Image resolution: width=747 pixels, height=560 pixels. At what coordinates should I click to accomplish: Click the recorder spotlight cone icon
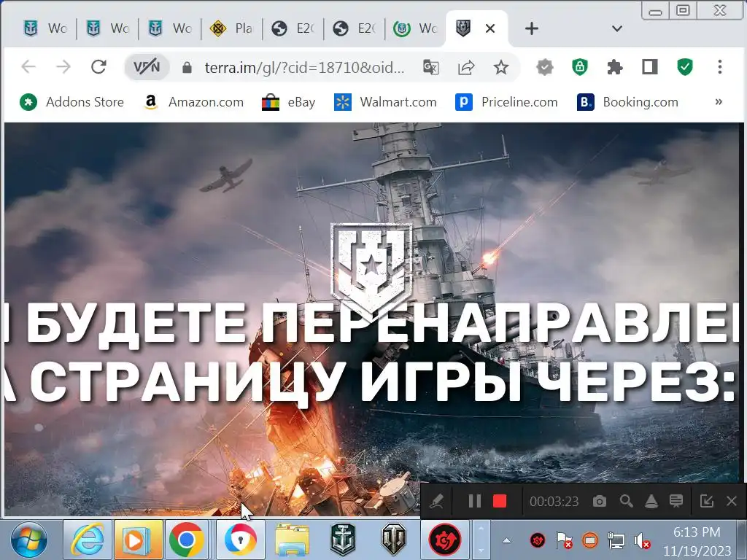651,501
